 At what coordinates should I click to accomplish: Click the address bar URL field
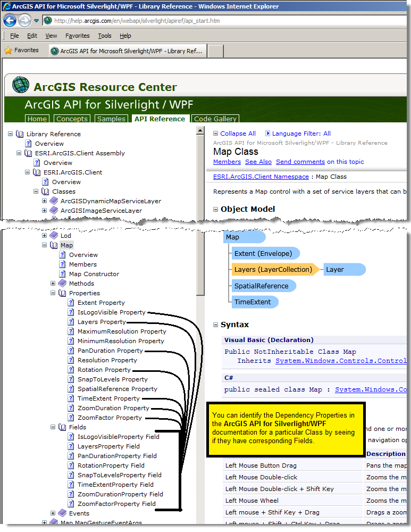coord(224,21)
